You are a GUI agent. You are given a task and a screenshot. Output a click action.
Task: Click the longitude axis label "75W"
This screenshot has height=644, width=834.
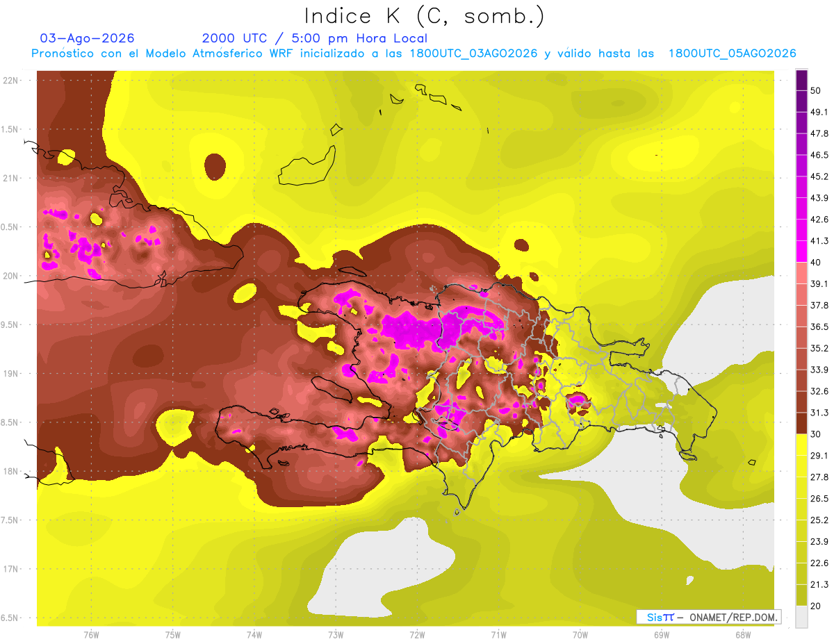pyautogui.click(x=173, y=634)
